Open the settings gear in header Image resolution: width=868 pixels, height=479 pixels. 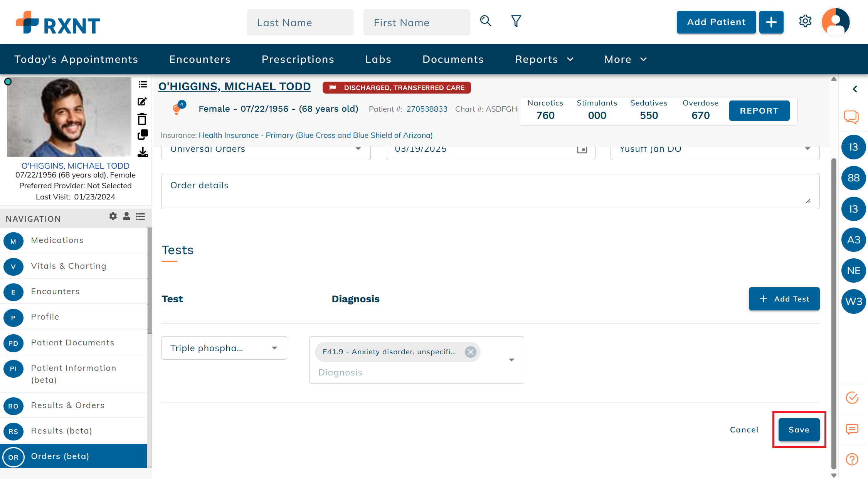(x=805, y=21)
